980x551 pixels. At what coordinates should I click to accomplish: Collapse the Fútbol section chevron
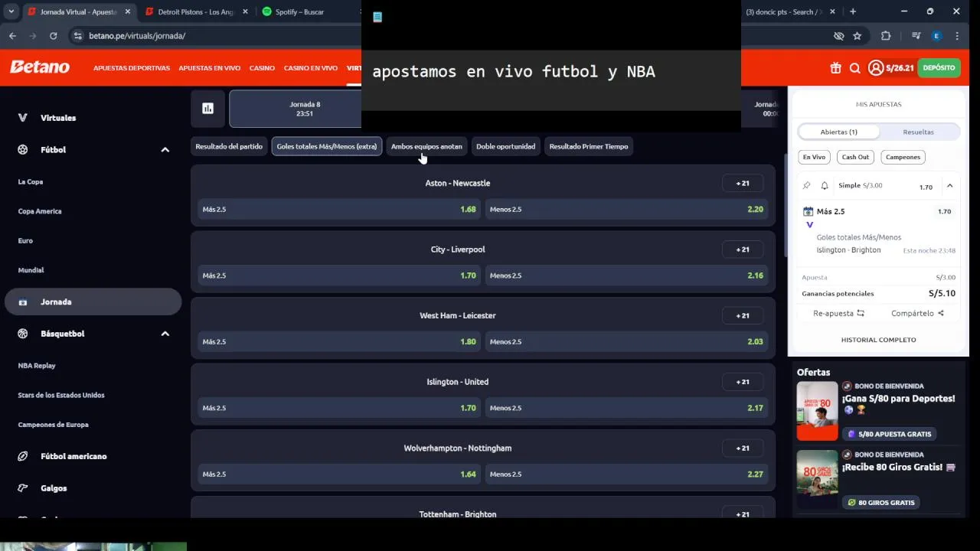click(x=165, y=150)
